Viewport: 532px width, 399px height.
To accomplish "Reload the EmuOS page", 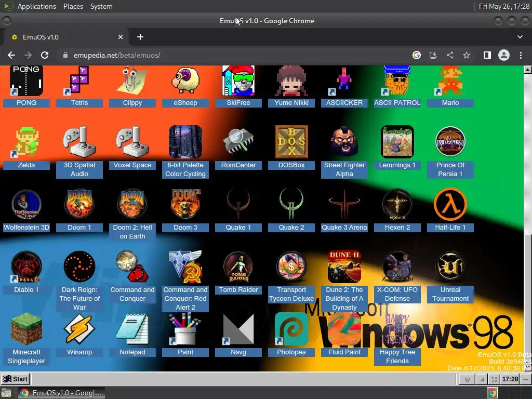I will [45, 55].
